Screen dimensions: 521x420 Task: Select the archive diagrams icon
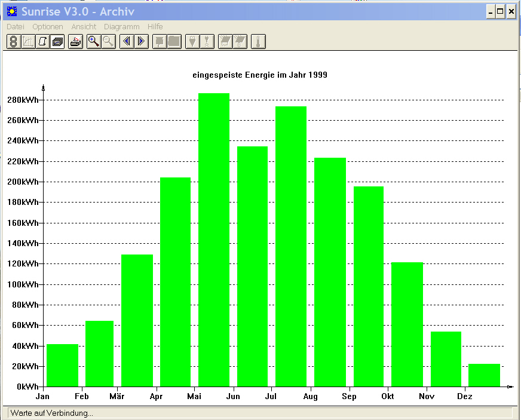click(x=57, y=42)
